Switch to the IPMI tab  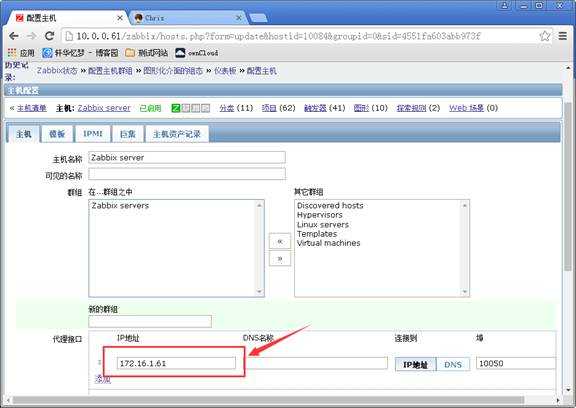(93, 134)
